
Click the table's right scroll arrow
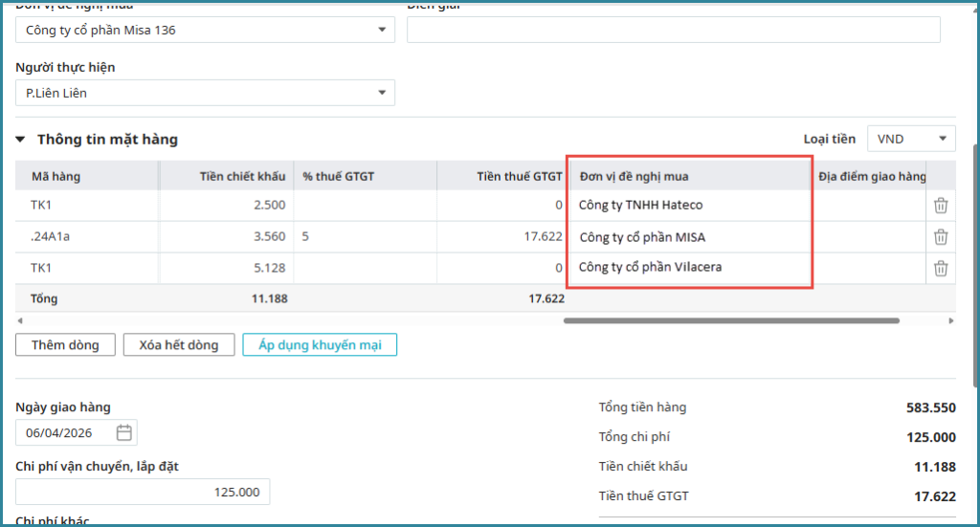coord(951,321)
